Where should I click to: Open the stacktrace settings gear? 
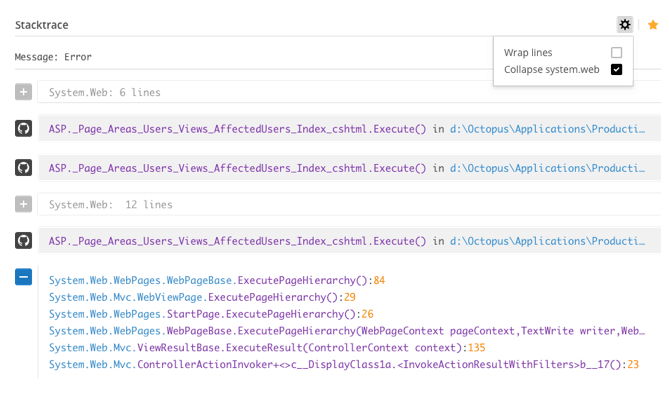click(625, 25)
